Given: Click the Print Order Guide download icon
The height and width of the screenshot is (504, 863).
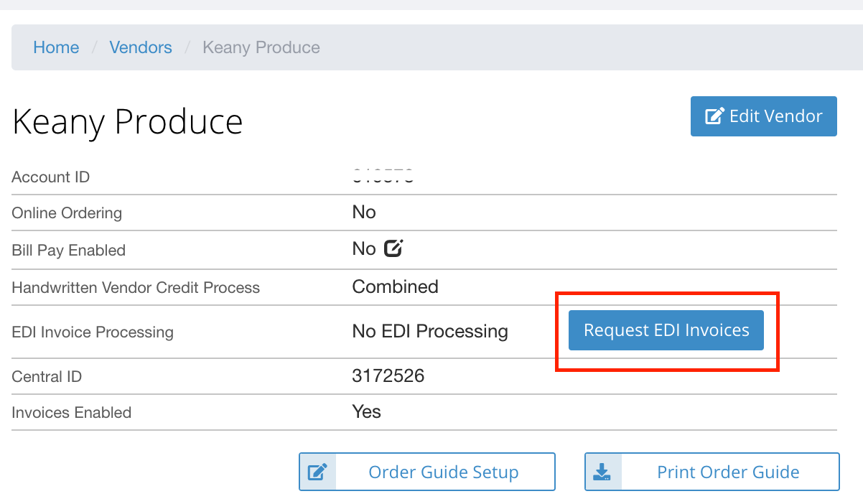Looking at the screenshot, I should point(602,472).
